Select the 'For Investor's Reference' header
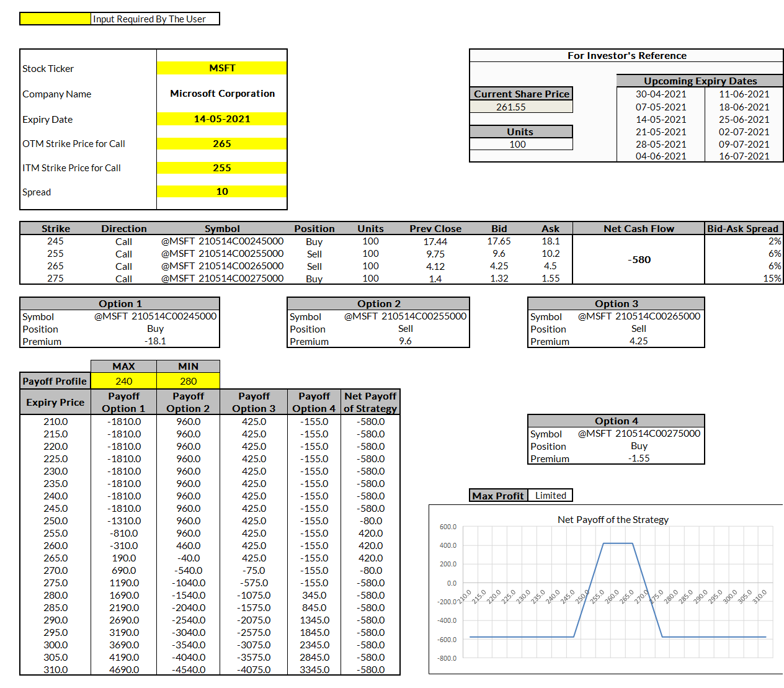This screenshot has width=784, height=688. pyautogui.click(x=627, y=56)
